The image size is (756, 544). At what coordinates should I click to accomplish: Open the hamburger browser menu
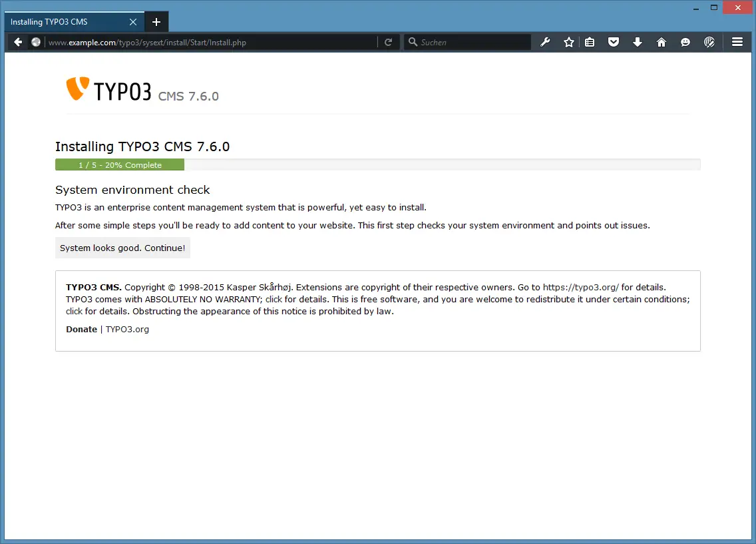(x=737, y=43)
